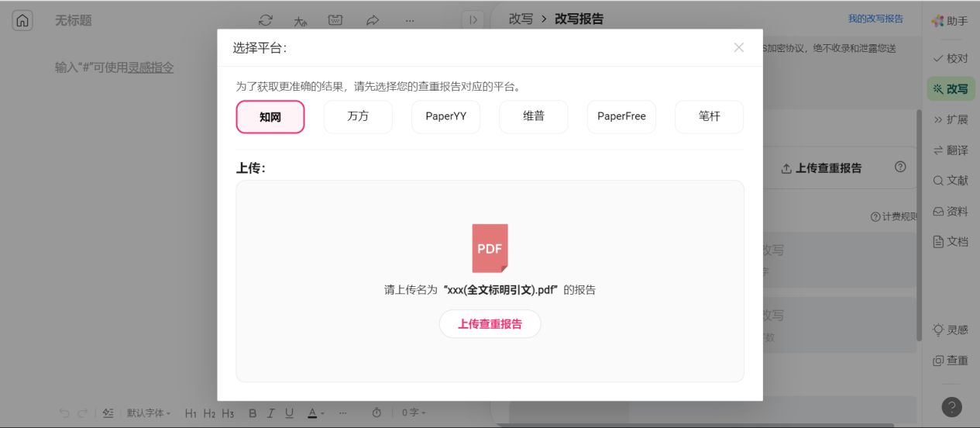980x428 pixels.
Task: Click the share arrow icon
Action: click(373, 20)
